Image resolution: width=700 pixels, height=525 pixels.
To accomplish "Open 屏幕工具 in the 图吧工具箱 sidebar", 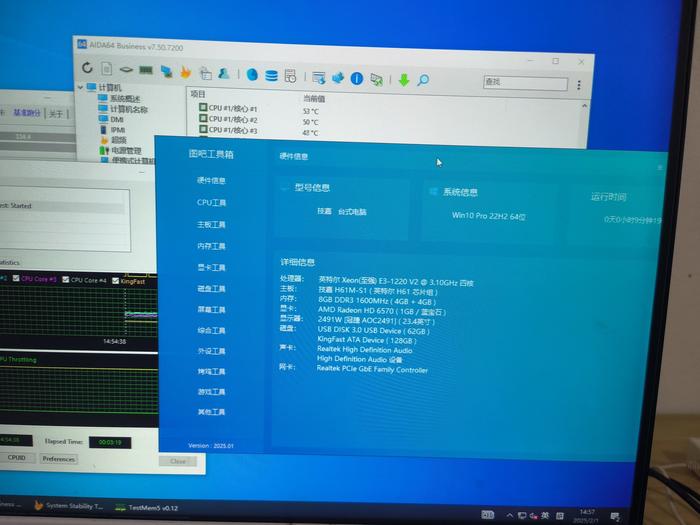I will (211, 309).
